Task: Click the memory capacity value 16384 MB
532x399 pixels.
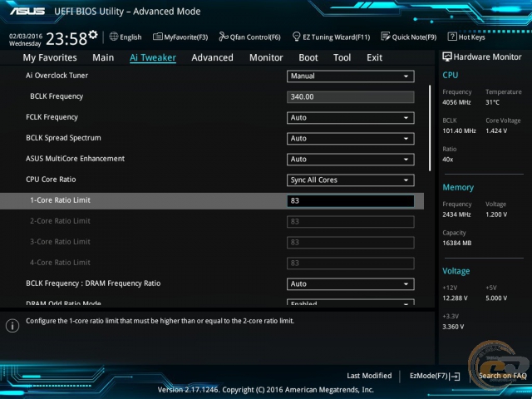Action: pyautogui.click(x=456, y=243)
